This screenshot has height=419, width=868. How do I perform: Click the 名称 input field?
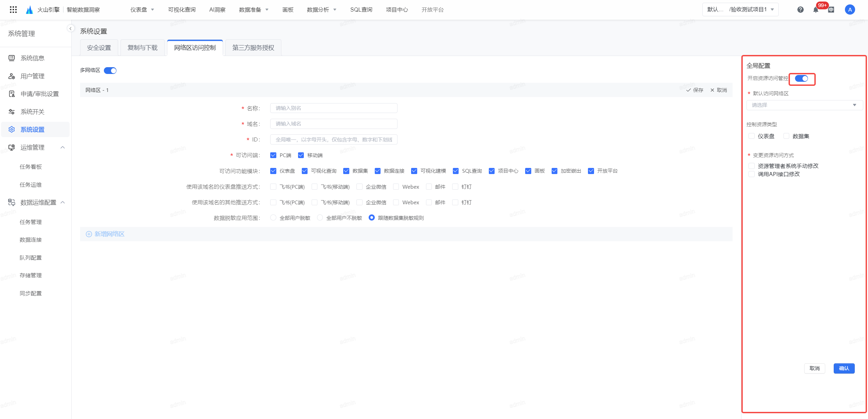click(x=334, y=108)
